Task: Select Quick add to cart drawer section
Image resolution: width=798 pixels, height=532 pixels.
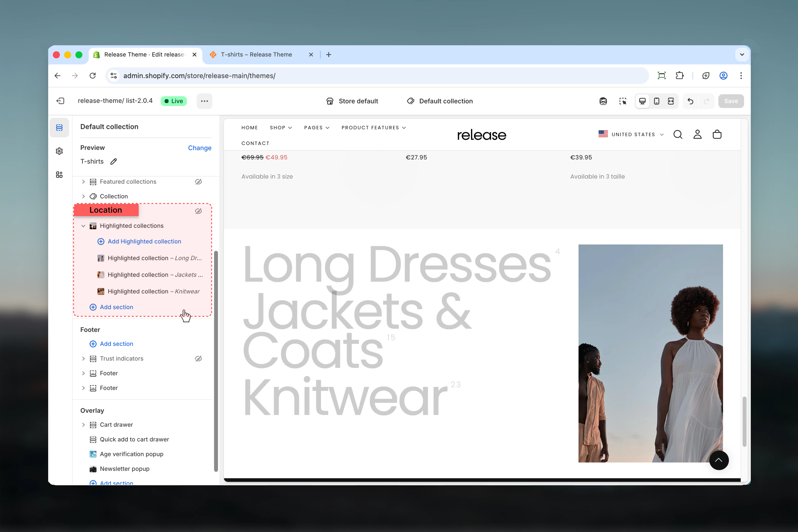Action: pos(129,440)
